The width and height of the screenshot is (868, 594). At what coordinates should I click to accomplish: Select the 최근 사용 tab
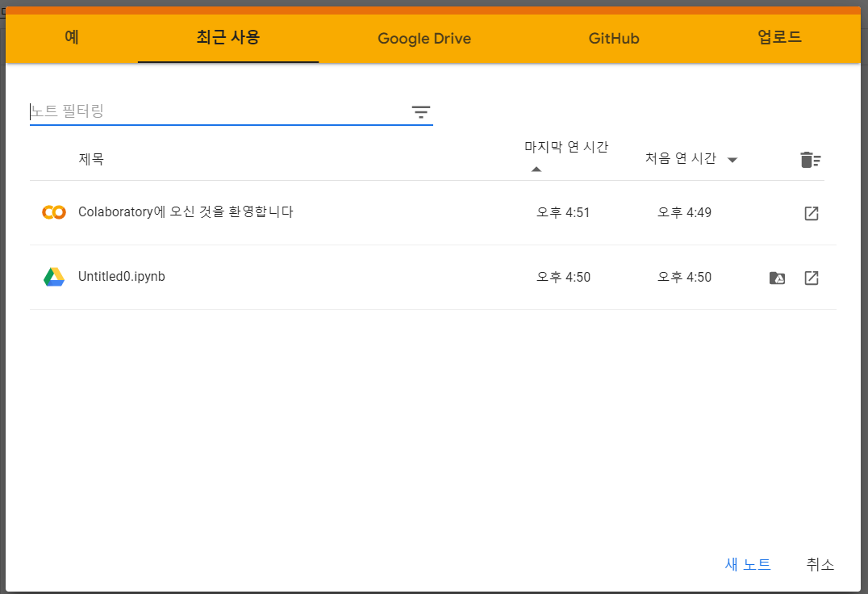[x=228, y=38]
